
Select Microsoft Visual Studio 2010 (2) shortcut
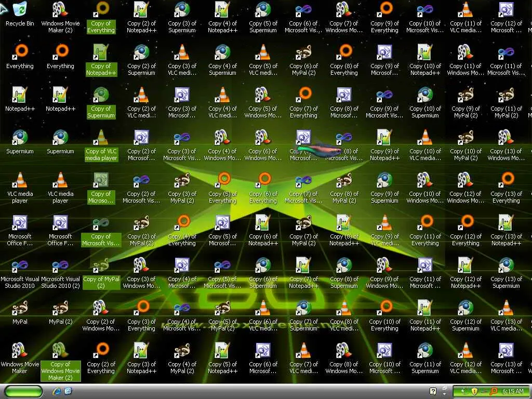click(x=60, y=273)
